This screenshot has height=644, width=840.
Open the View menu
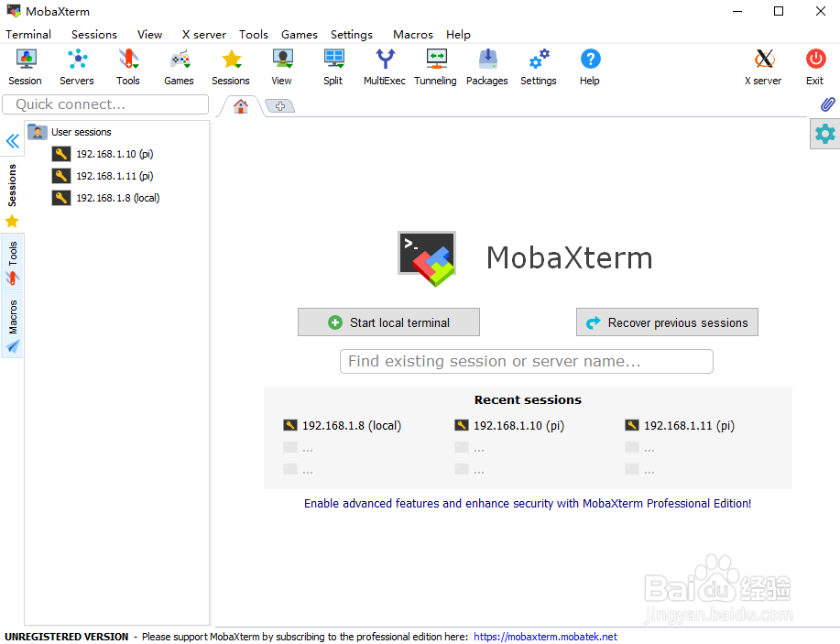pos(150,34)
